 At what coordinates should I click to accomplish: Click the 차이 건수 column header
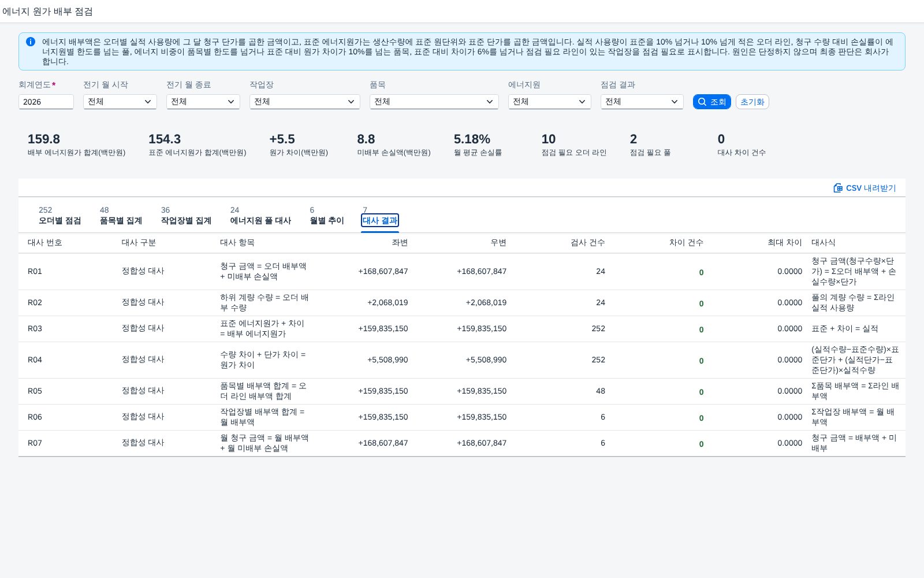pyautogui.click(x=686, y=243)
